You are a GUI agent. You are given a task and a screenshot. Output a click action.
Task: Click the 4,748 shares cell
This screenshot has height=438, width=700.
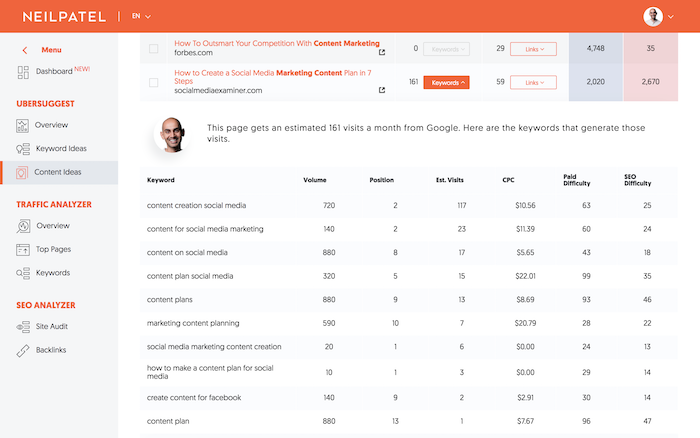pyautogui.click(x=596, y=48)
